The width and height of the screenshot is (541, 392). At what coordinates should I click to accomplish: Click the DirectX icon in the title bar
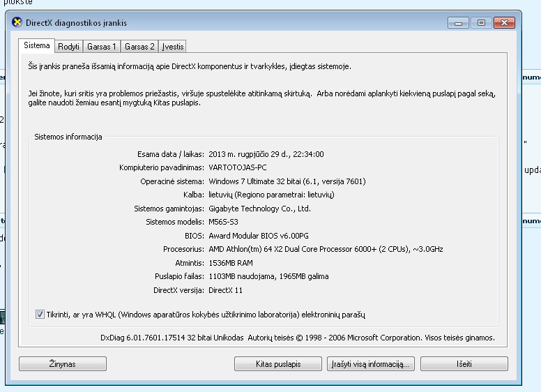(17, 22)
